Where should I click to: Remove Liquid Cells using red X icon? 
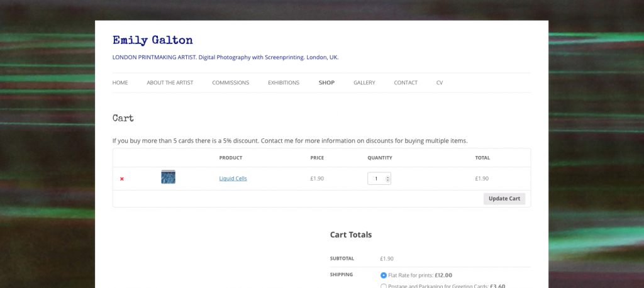click(121, 179)
